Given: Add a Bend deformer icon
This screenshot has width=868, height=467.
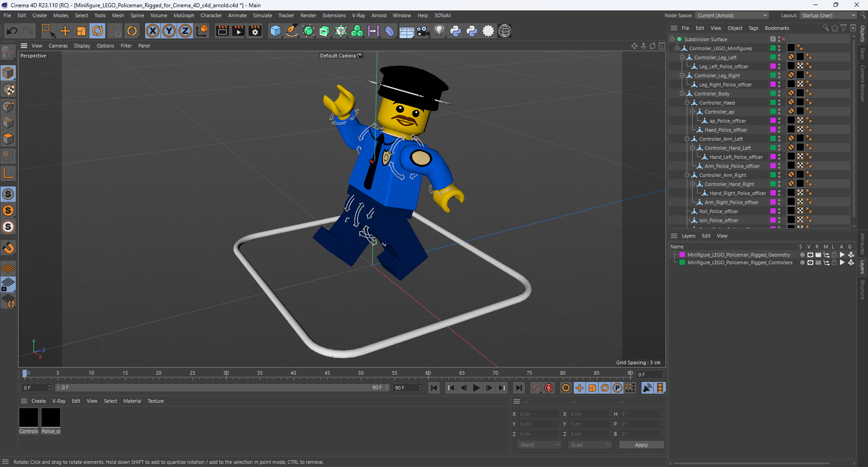Looking at the screenshot, I should [x=390, y=31].
